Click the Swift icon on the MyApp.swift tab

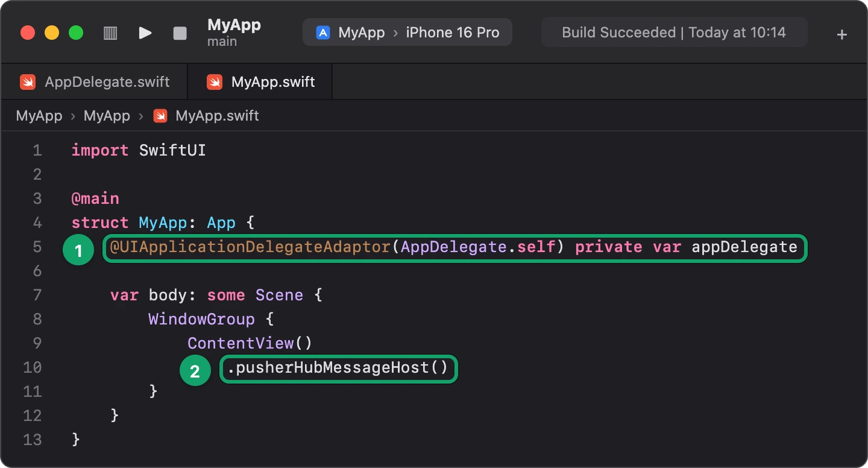(215, 81)
